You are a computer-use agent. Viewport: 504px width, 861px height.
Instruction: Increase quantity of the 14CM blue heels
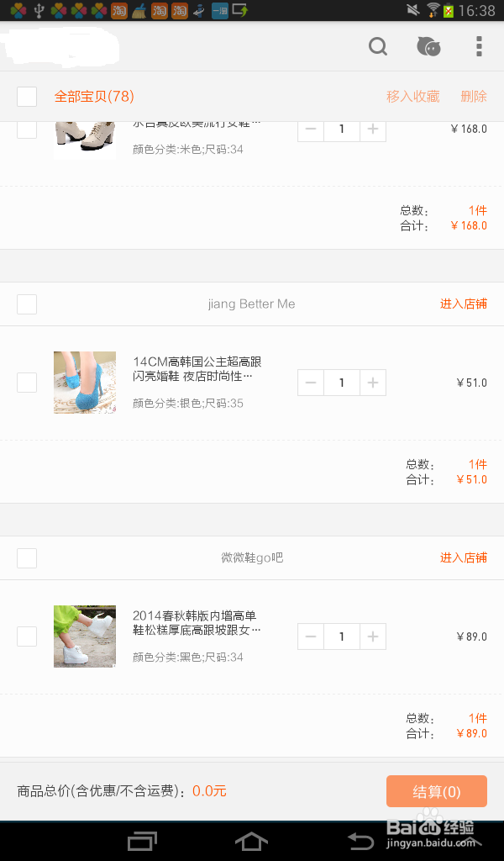pyautogui.click(x=372, y=383)
